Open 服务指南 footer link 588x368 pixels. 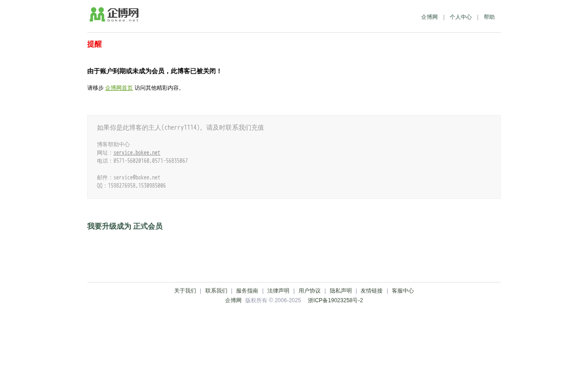(247, 291)
